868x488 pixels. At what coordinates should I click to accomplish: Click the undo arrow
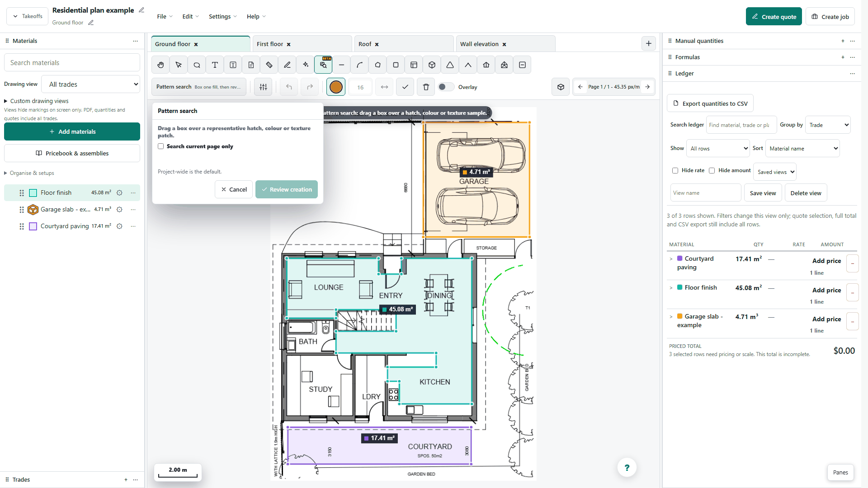coord(289,87)
